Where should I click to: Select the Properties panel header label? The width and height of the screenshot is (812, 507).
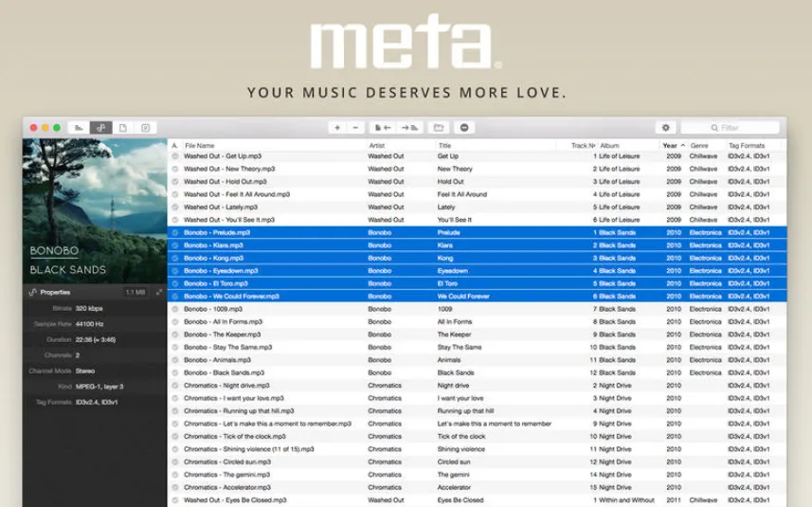[x=55, y=292]
